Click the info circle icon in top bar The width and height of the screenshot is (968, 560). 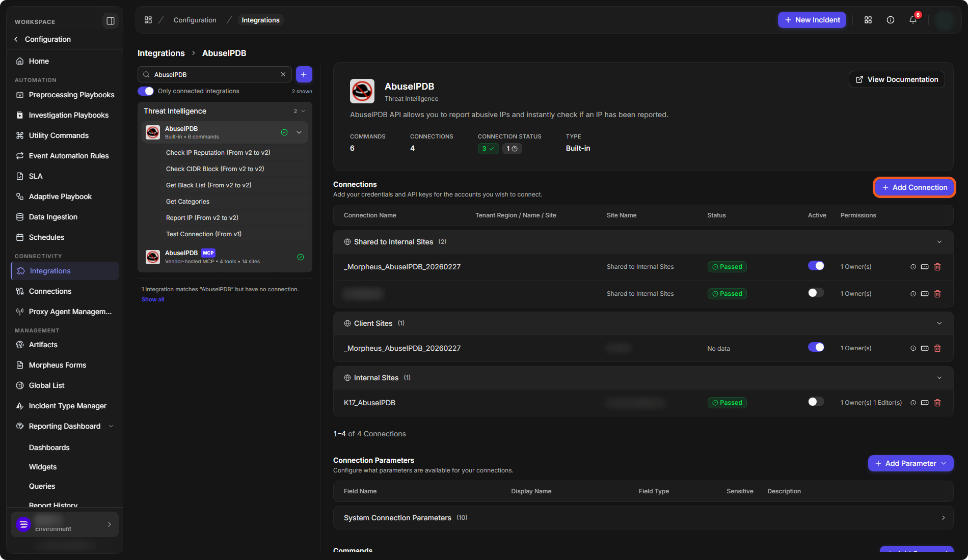pyautogui.click(x=891, y=20)
